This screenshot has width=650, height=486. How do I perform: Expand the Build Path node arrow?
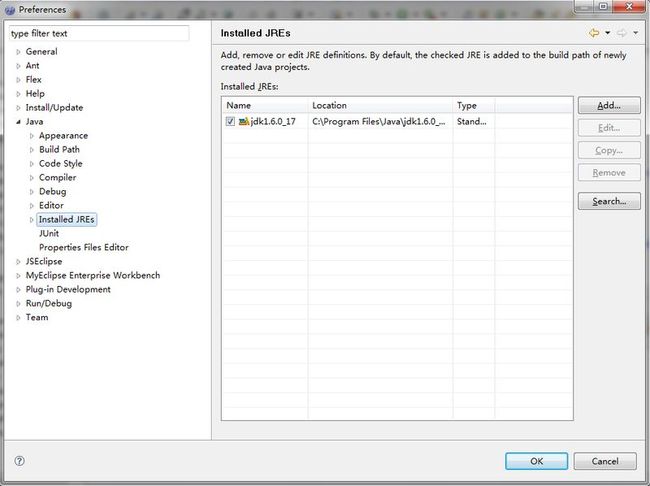32,150
